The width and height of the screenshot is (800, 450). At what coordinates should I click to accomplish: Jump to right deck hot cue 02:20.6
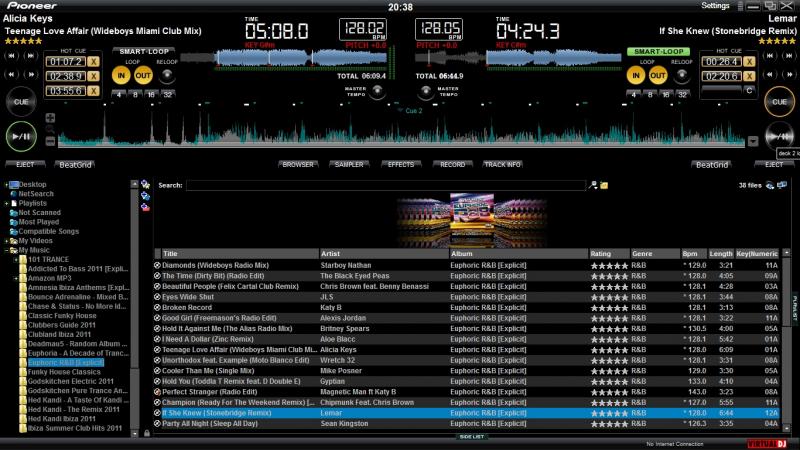[x=721, y=76]
